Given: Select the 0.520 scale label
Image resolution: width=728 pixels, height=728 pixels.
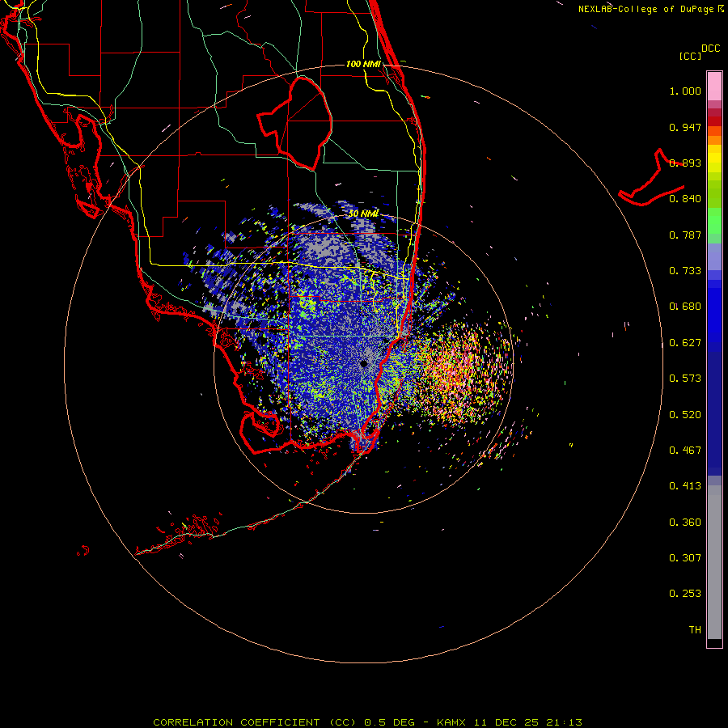Looking at the screenshot, I should pyautogui.click(x=685, y=415).
